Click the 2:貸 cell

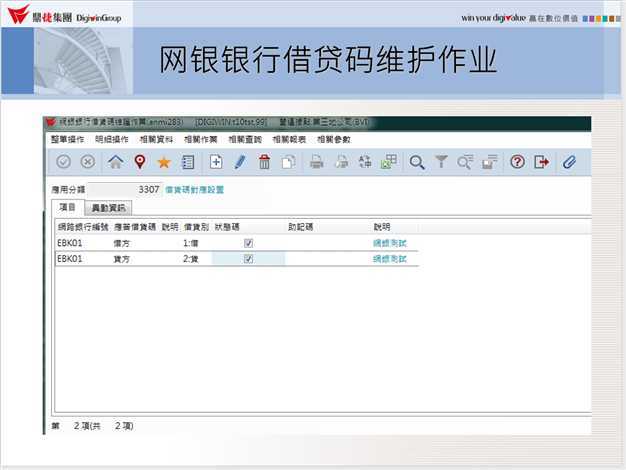(191, 259)
